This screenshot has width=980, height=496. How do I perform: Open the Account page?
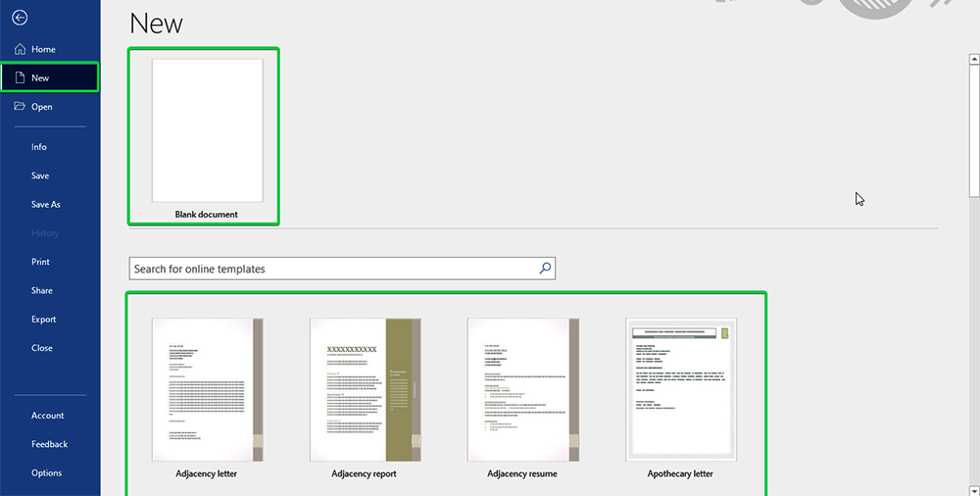[x=47, y=416]
